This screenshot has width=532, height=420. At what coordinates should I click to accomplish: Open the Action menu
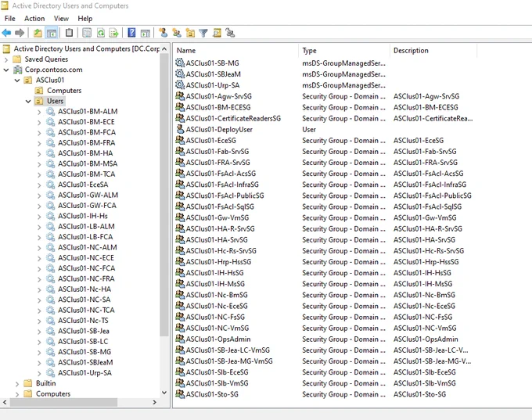(34, 18)
